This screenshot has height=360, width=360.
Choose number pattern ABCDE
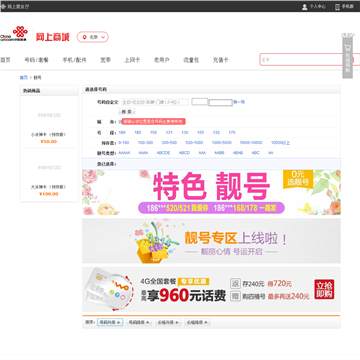[x=163, y=153]
